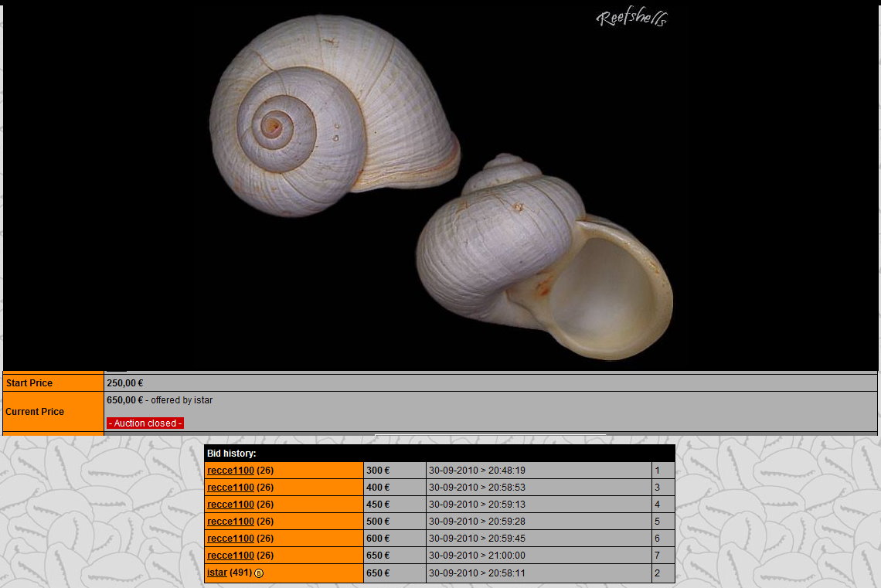
Task: Click the 30-09-2010 > 20:48:19 timestamp
Action: tap(477, 470)
